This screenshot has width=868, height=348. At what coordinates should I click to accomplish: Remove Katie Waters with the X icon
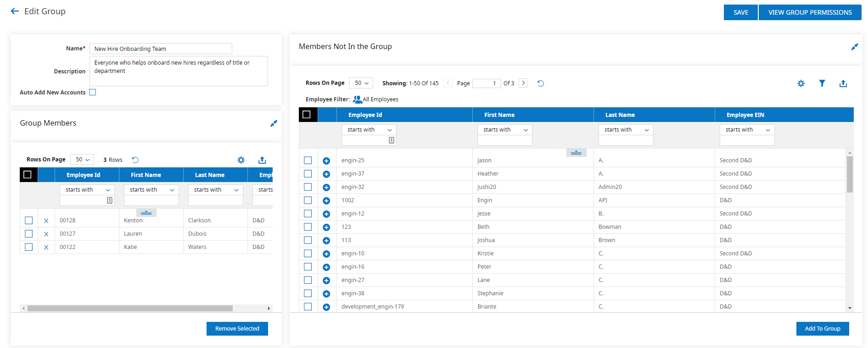point(46,247)
